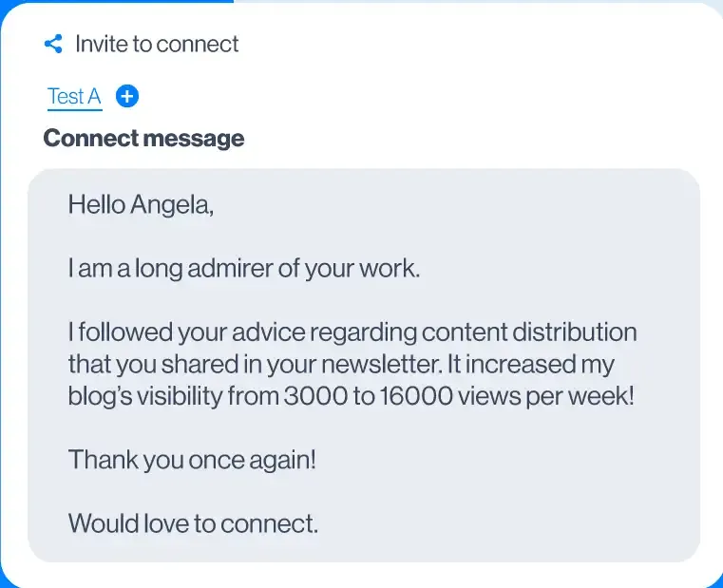Place cursor on the "Hello Angela," greeting line

coord(141,204)
